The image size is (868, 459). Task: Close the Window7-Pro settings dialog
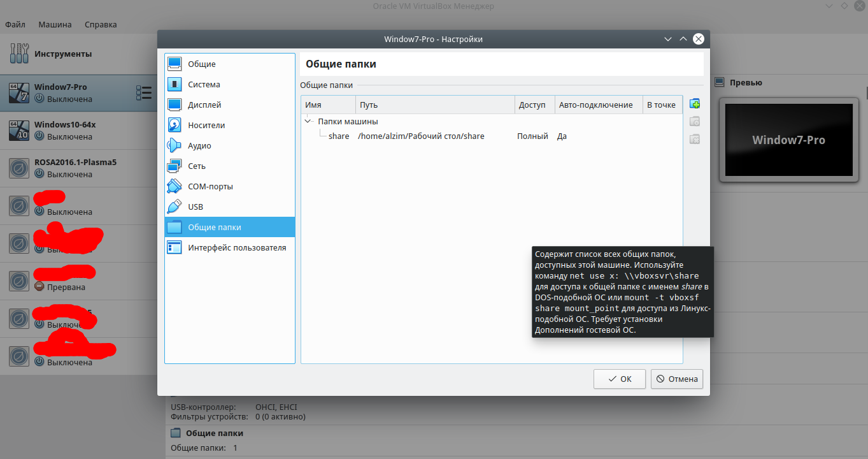click(x=699, y=39)
